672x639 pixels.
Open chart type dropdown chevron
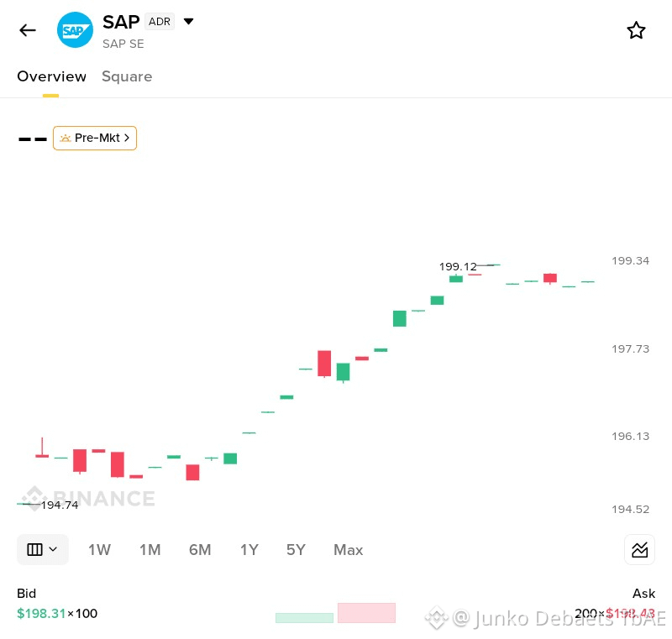tap(53, 549)
